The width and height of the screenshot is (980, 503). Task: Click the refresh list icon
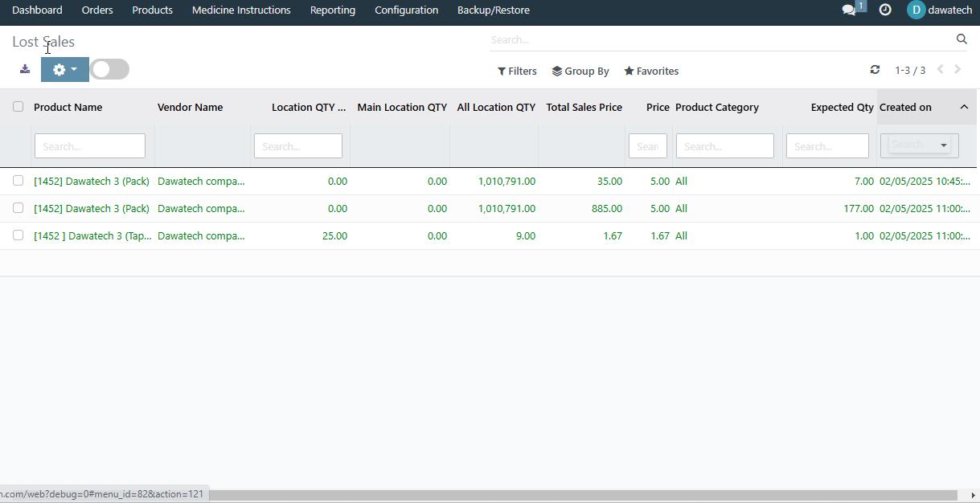pos(875,70)
